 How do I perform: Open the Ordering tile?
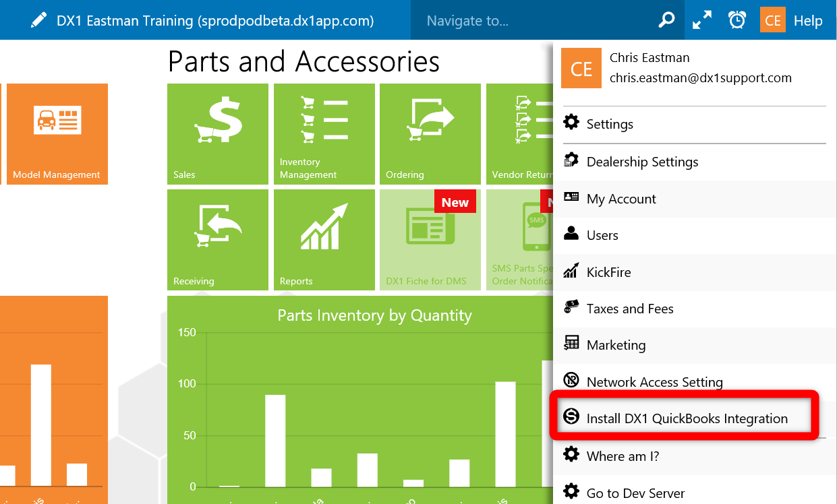(x=430, y=134)
